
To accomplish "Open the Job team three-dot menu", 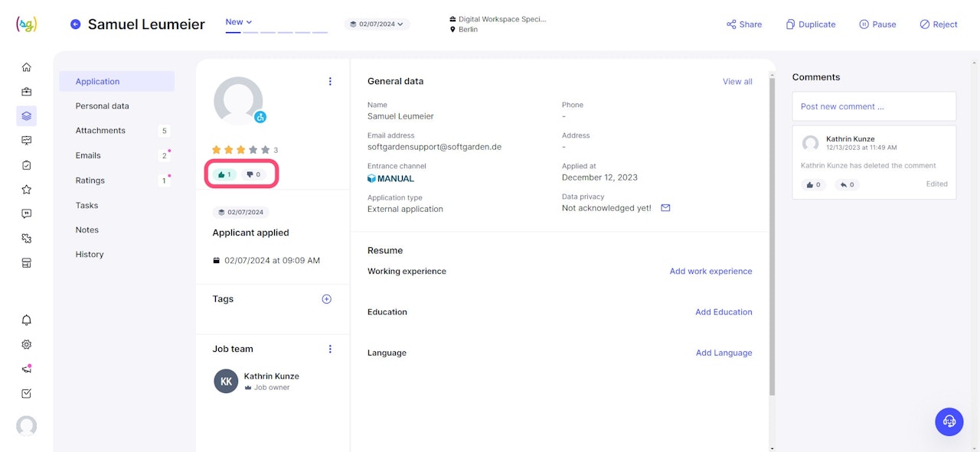I will (x=331, y=349).
